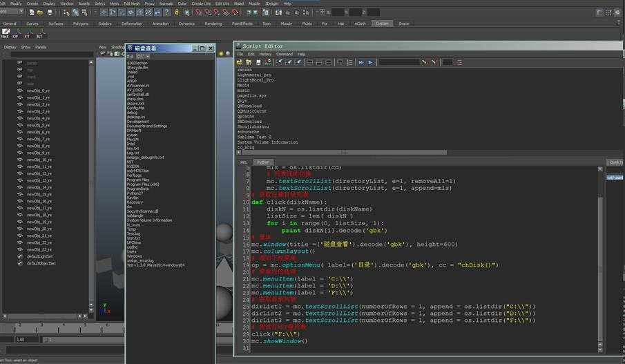625x364 pixels.
Task: Select 'Program Files' in the disk list
Action: pos(138,180)
